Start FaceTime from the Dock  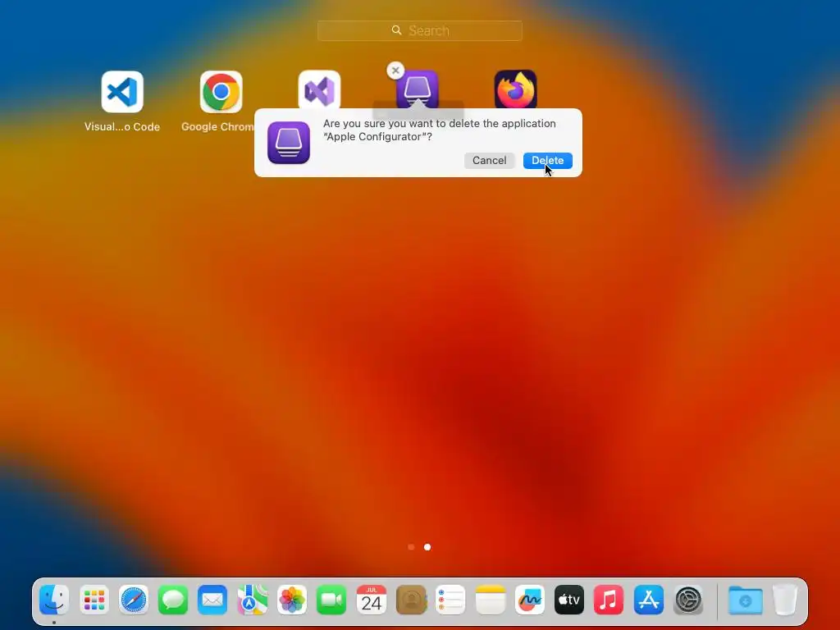click(x=331, y=600)
